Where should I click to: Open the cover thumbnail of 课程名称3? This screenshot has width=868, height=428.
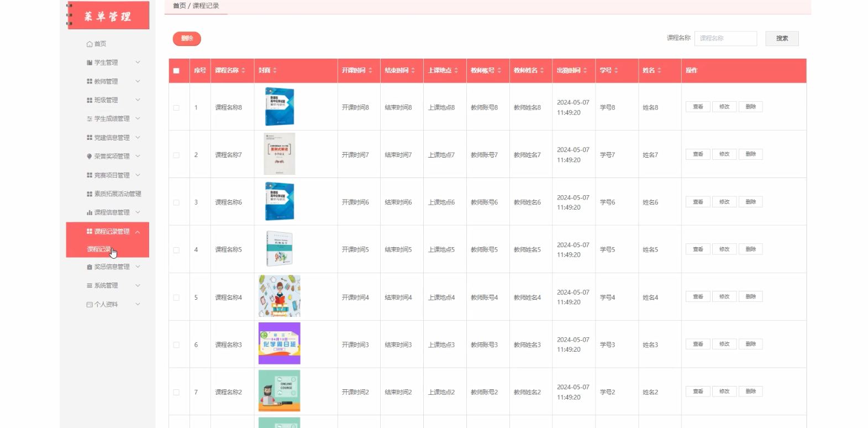point(280,343)
